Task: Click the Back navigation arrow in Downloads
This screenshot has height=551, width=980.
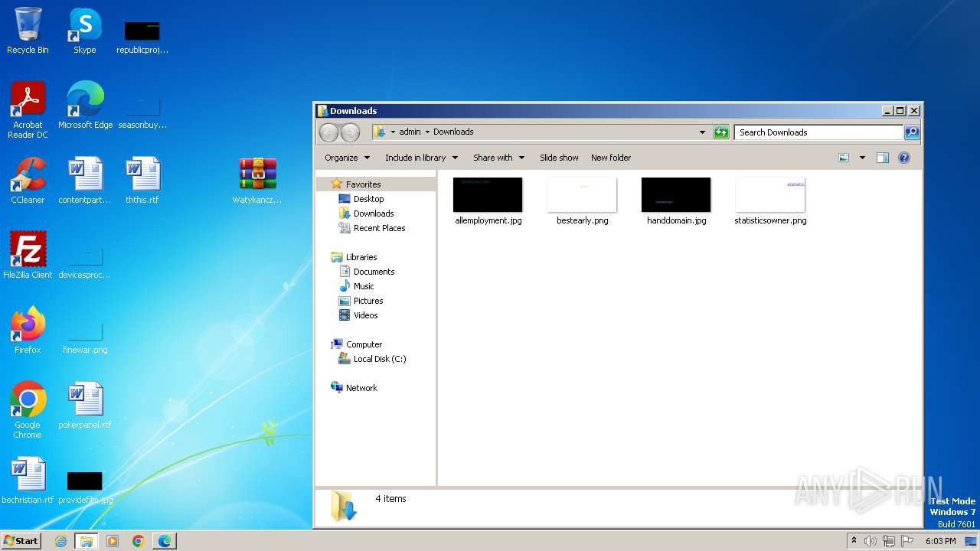Action: 328,132
